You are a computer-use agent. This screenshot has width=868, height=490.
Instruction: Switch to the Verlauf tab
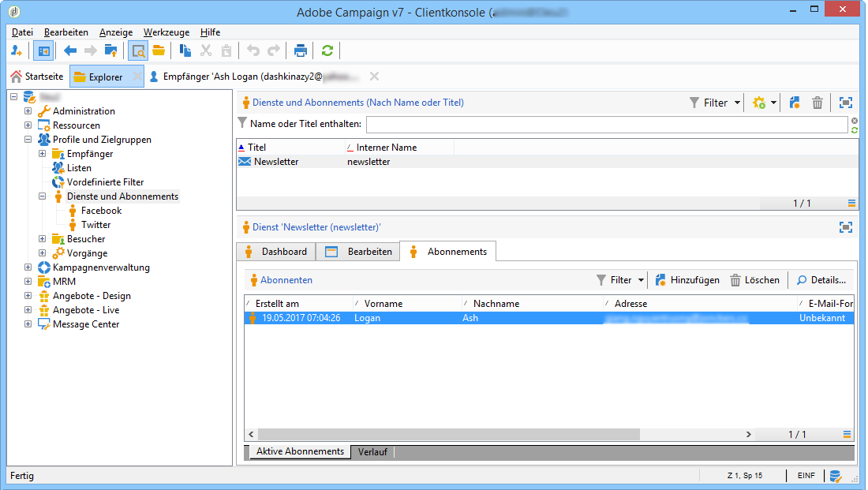point(372,452)
